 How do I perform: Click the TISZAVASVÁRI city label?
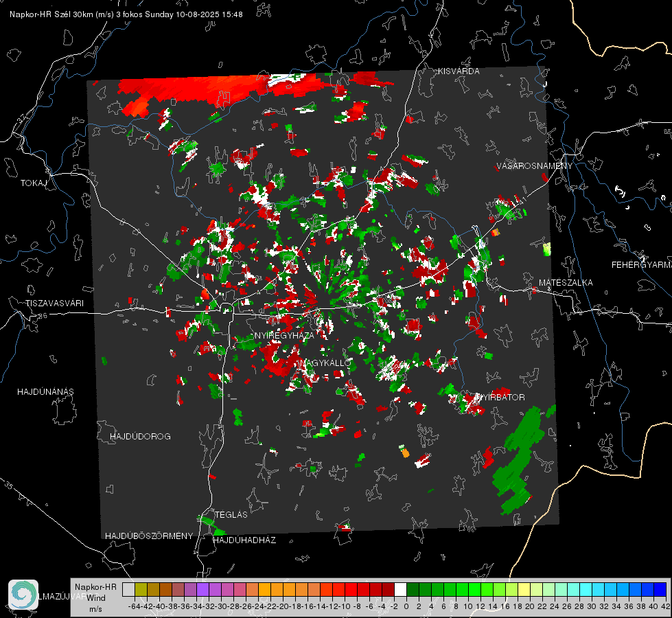[x=55, y=304]
